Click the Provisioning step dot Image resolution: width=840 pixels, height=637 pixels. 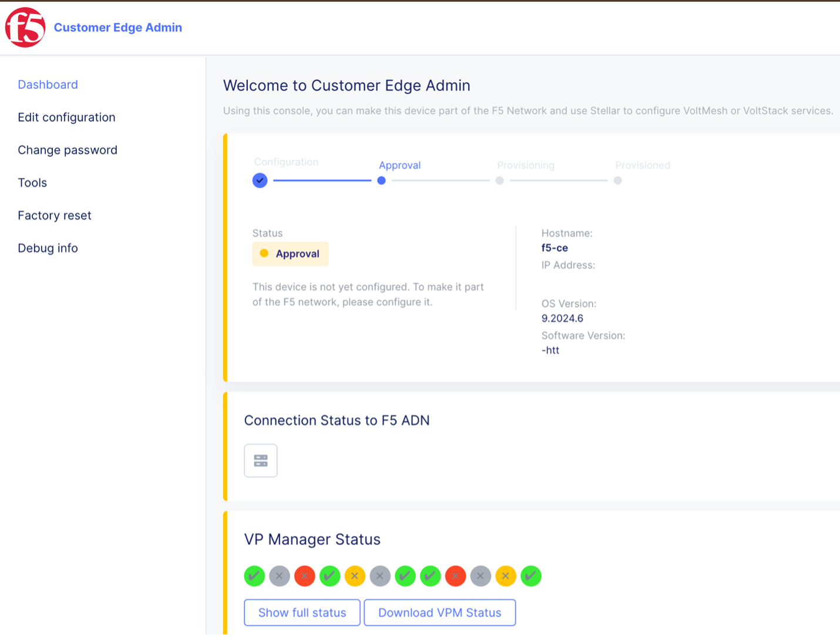pyautogui.click(x=499, y=180)
